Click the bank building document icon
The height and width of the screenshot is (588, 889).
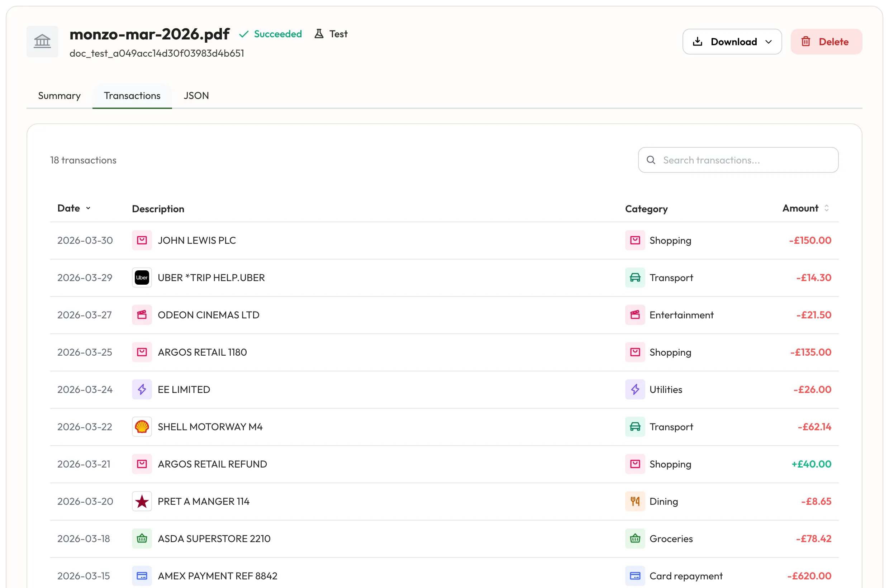(x=42, y=41)
